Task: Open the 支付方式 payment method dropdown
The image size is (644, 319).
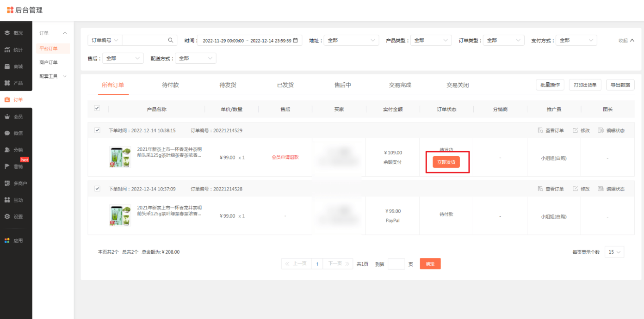Action: (x=576, y=40)
